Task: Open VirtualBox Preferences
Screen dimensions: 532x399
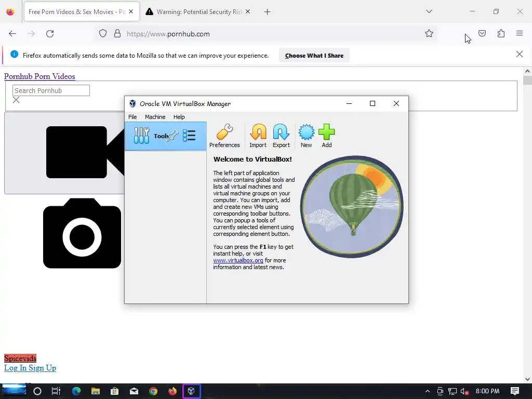Action: (x=224, y=136)
